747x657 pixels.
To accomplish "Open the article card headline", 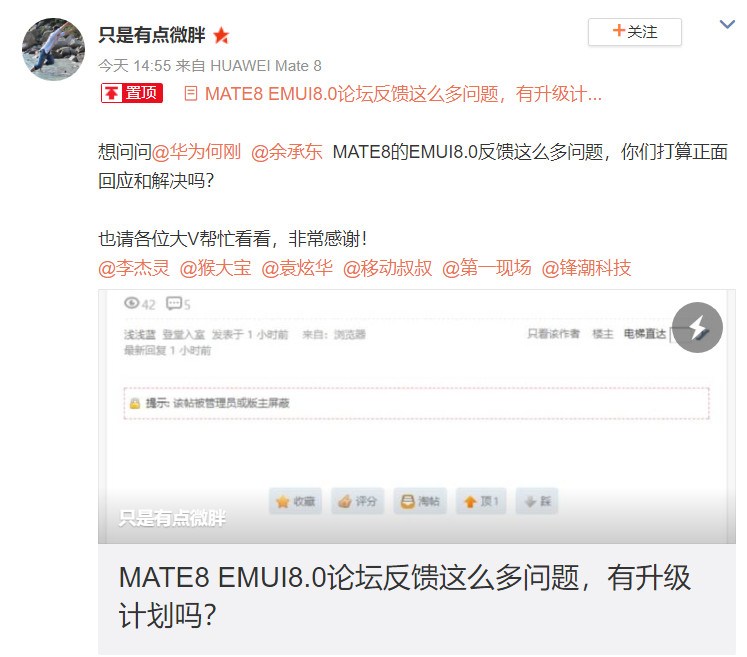I will [x=404, y=596].
